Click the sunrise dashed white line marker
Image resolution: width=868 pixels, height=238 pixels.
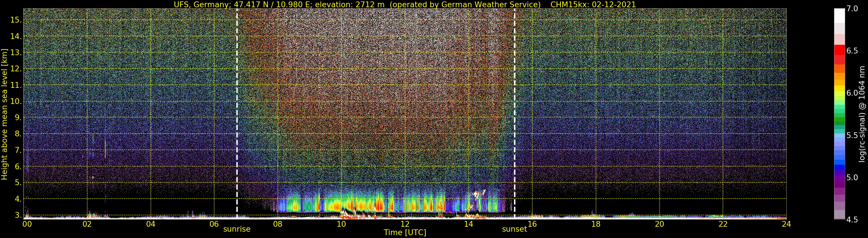(237, 114)
